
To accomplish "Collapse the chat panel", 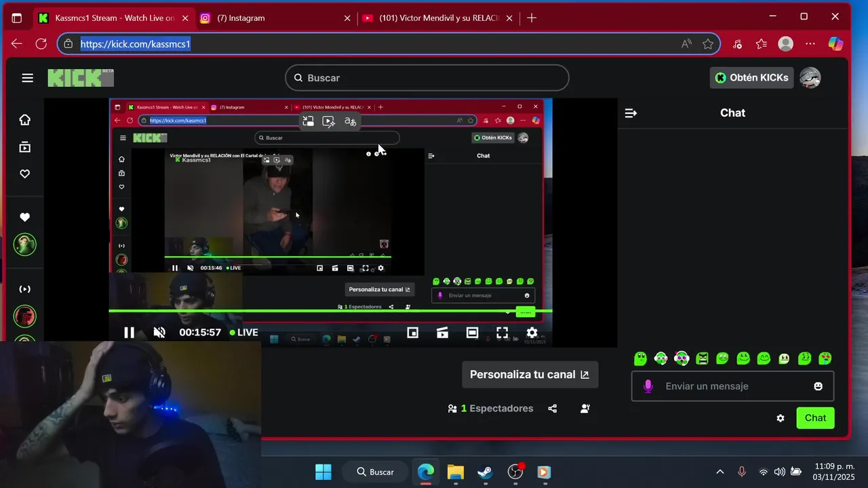I will click(631, 113).
